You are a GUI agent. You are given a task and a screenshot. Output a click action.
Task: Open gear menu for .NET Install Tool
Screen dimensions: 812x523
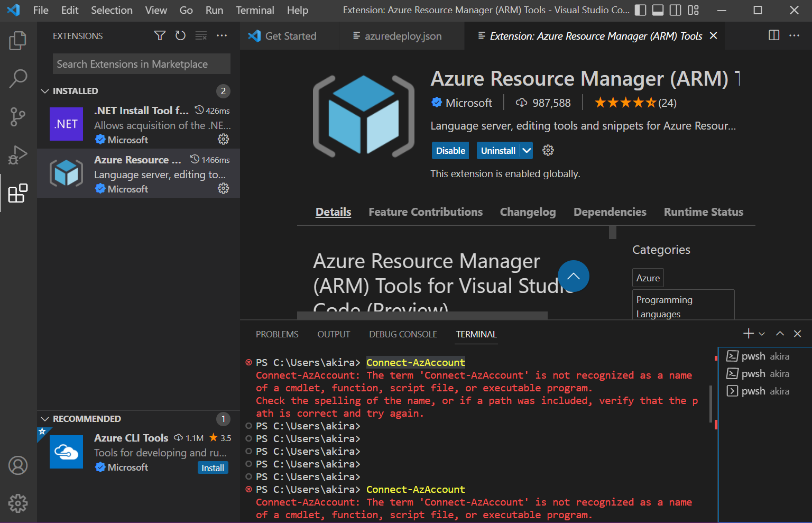224,139
